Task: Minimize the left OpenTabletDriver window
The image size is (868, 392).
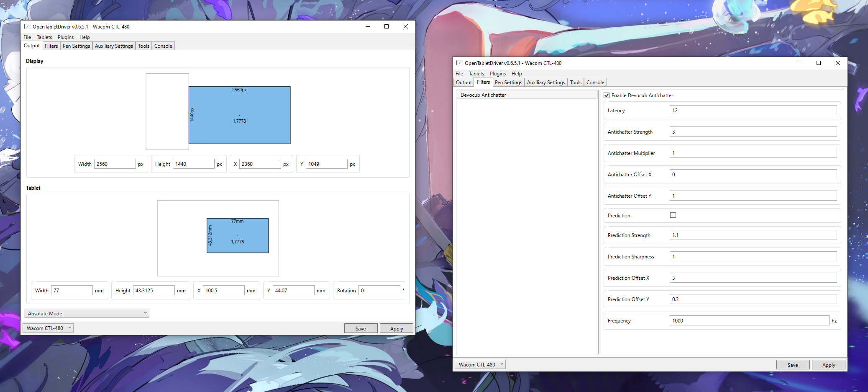Action: click(367, 26)
